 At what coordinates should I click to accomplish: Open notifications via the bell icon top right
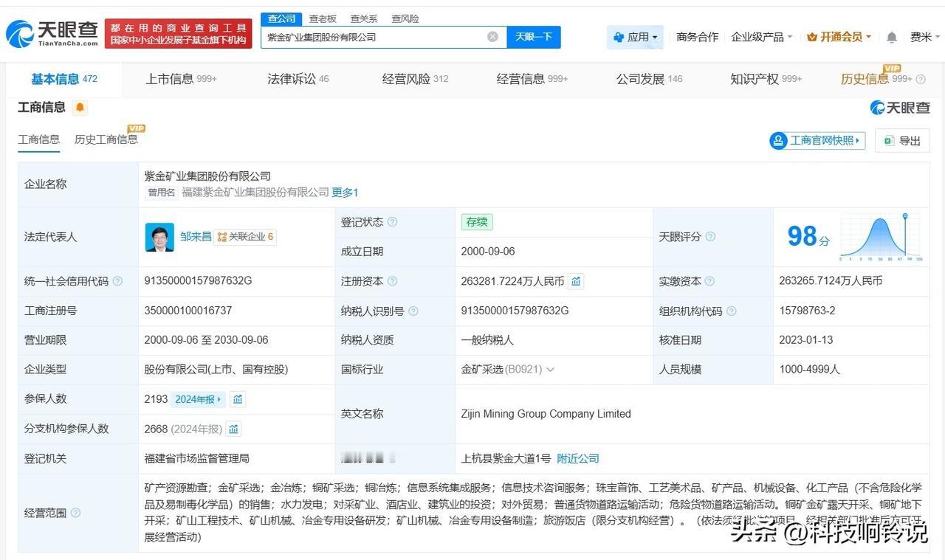point(891,36)
